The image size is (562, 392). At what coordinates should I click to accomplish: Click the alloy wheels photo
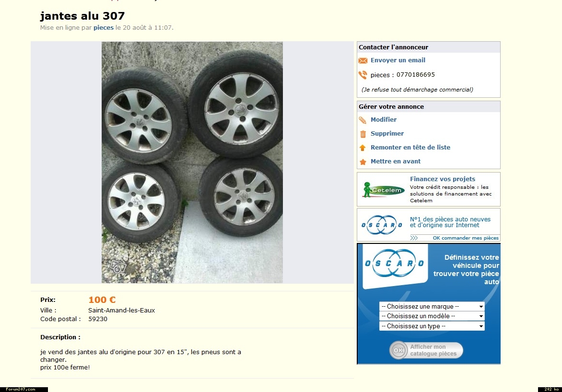coord(192,162)
